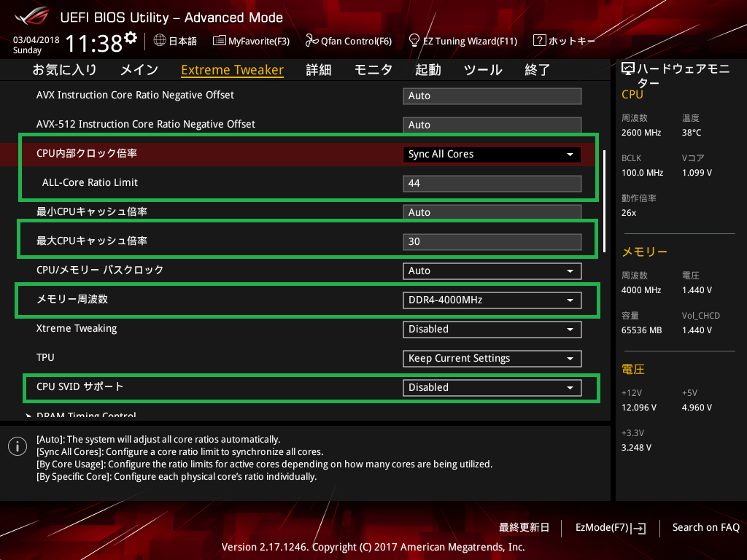Go to the 起動 tab

427,70
